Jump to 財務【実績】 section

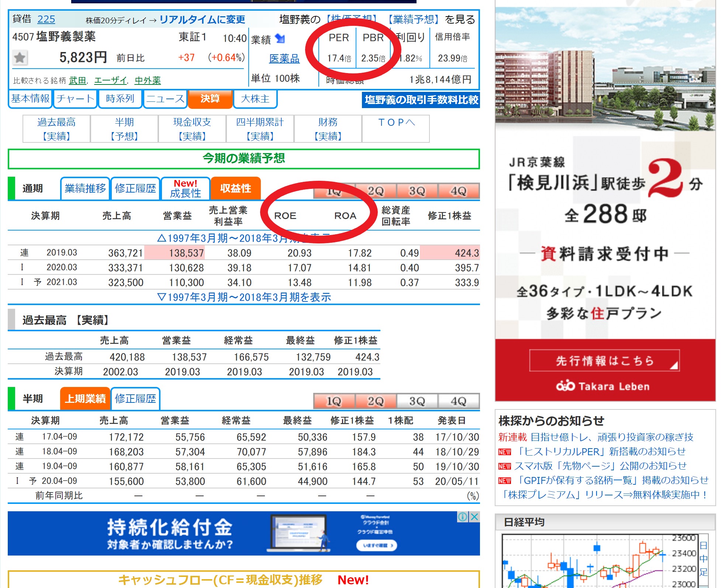pyautogui.click(x=328, y=129)
